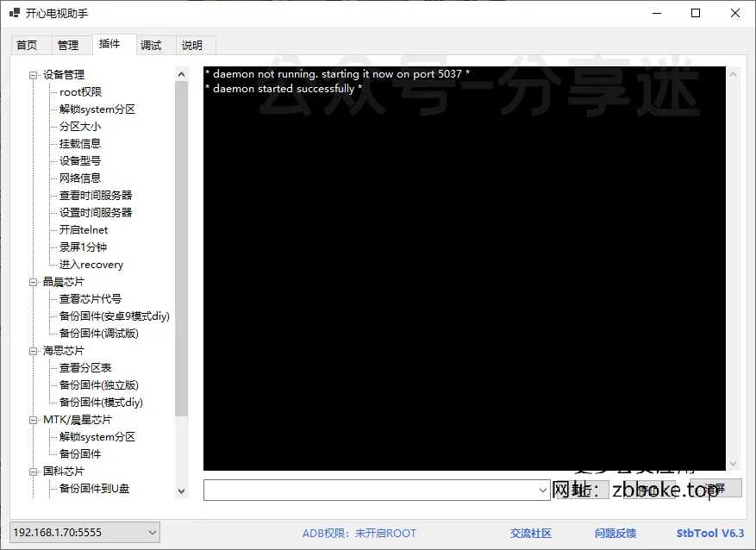Open the 管理 tab
This screenshot has width=756, height=550.
coord(68,46)
